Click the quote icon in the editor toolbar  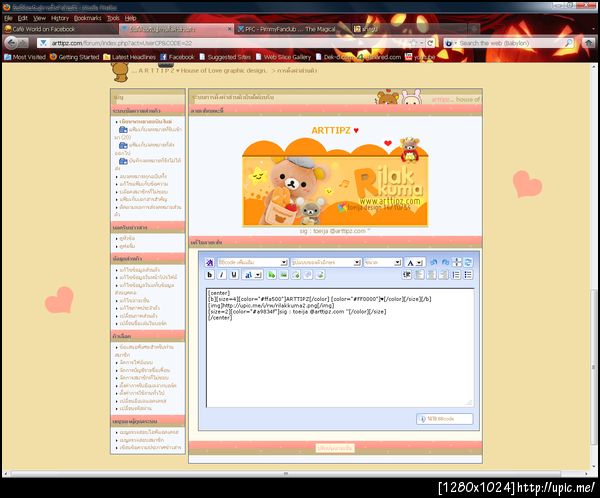308,275
